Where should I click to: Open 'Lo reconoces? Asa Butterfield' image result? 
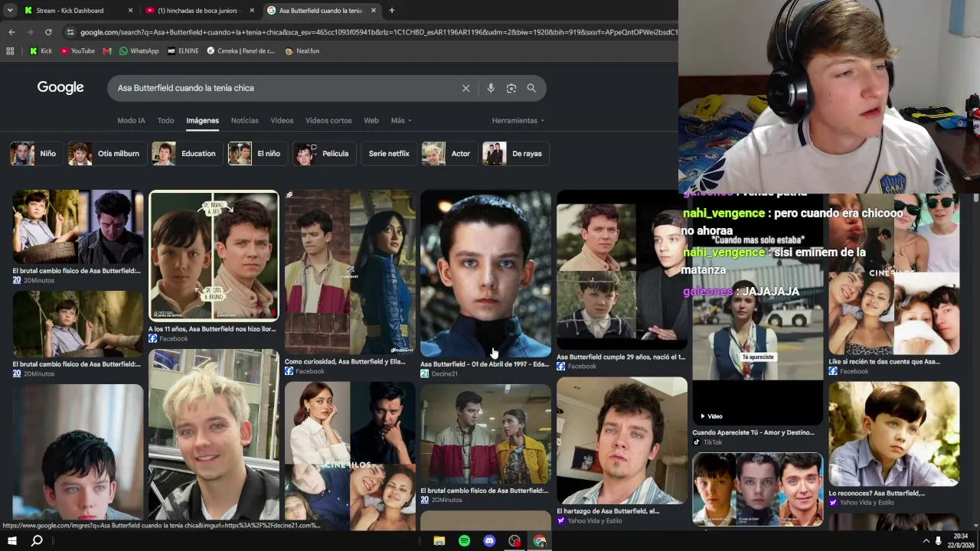(x=893, y=434)
